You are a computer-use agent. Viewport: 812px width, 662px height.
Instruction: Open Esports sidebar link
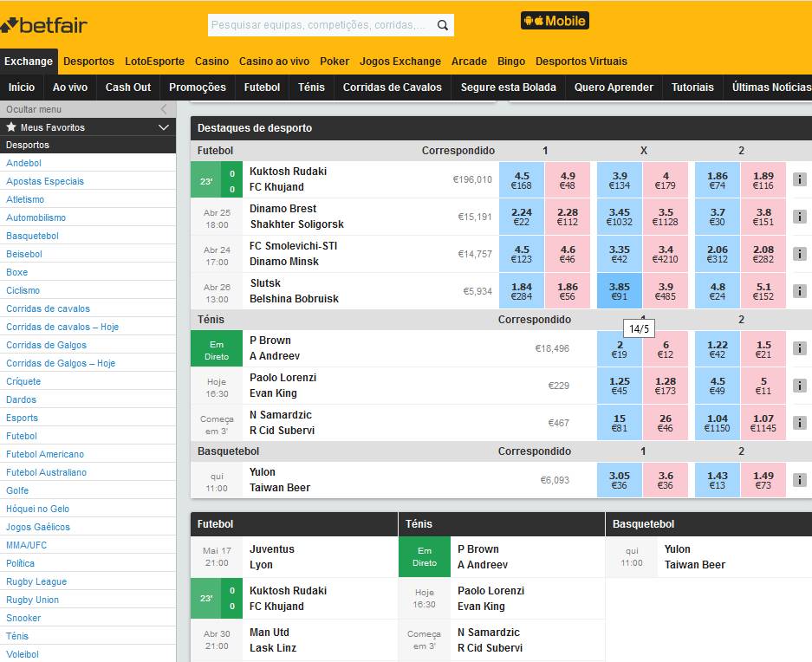coord(22,418)
